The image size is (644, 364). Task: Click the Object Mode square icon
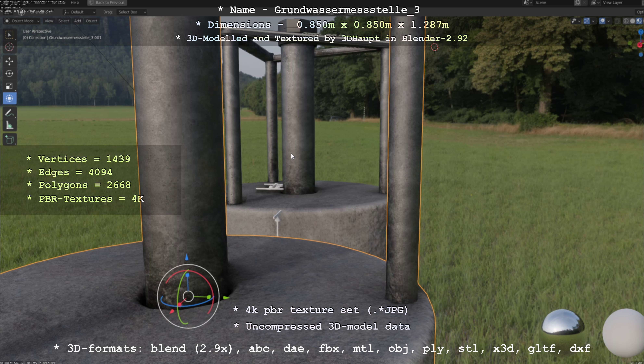[x=7, y=21]
